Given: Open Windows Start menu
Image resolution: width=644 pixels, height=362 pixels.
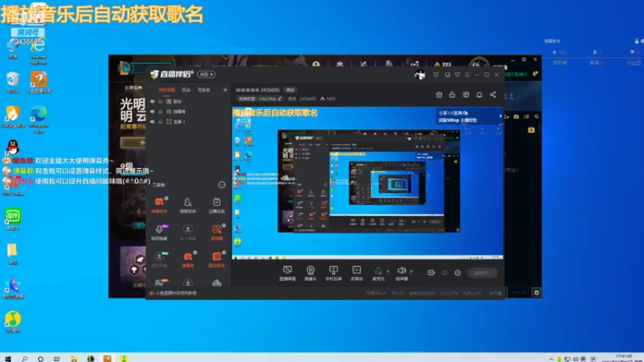Looking at the screenshot, I should point(8,359).
